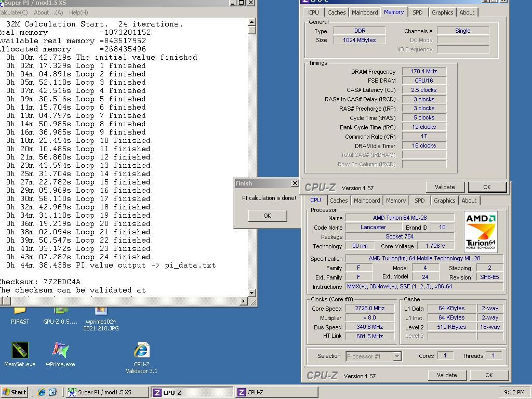Click Super PI horizontal scrollbar right arrow
Screen dimensions: 532x399
pyautogui.click(x=244, y=301)
